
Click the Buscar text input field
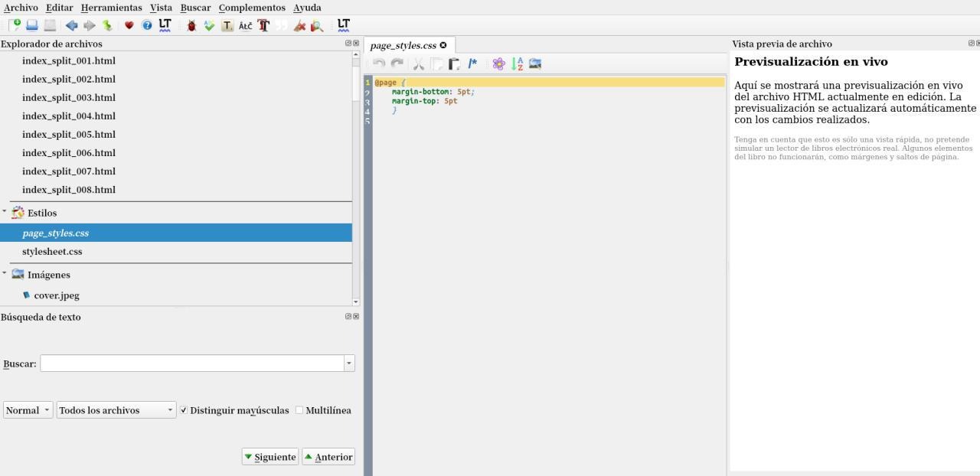[x=191, y=364]
